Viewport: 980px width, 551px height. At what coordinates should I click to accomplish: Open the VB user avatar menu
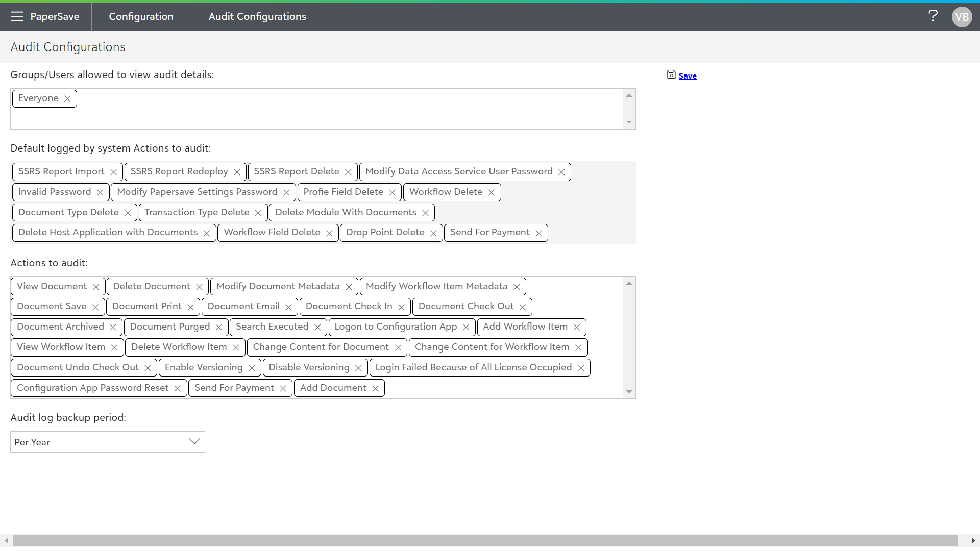click(x=962, y=17)
